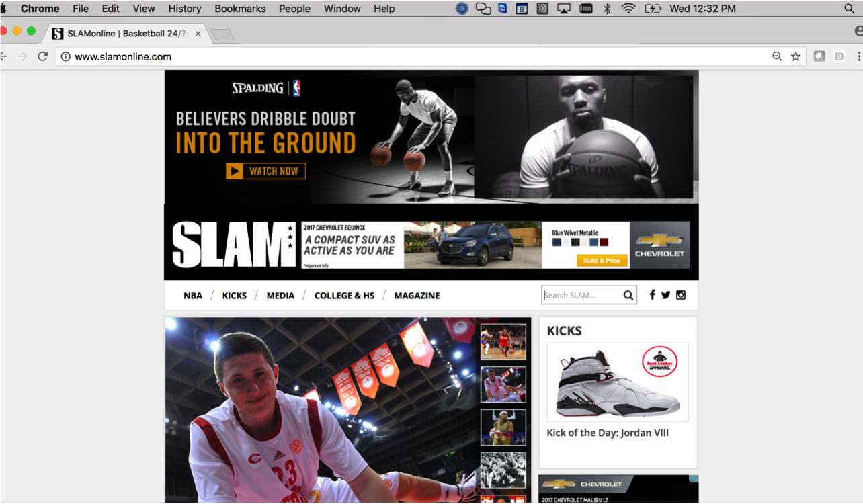863x504 pixels.
Task: Select the cream color swatch
Action: coord(585,242)
